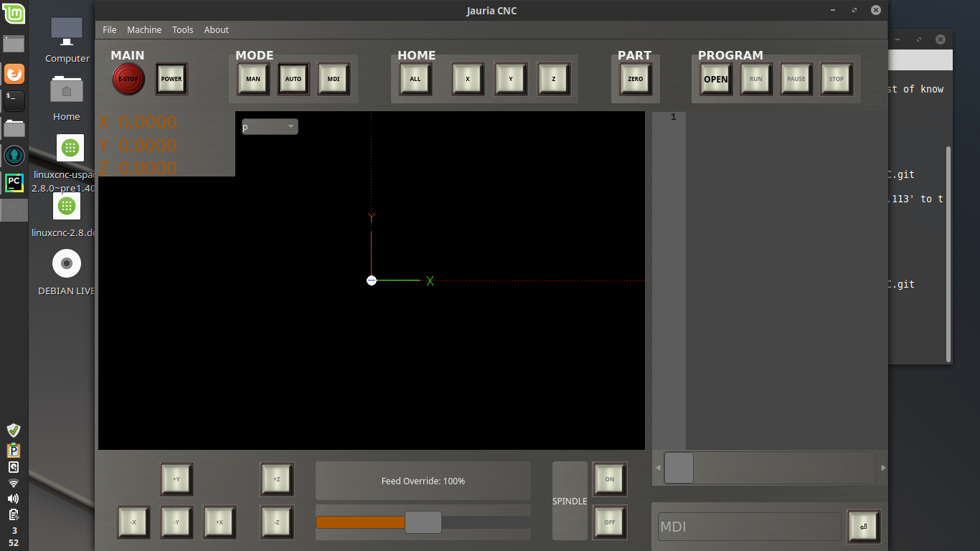The image size is (980, 551).
Task: Open the Tools menu
Action: [x=183, y=29]
